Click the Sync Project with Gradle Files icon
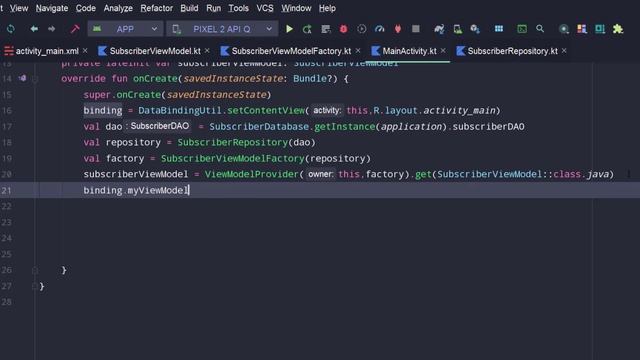Image resolution: width=640 pixels, height=360 pixels. (439, 29)
